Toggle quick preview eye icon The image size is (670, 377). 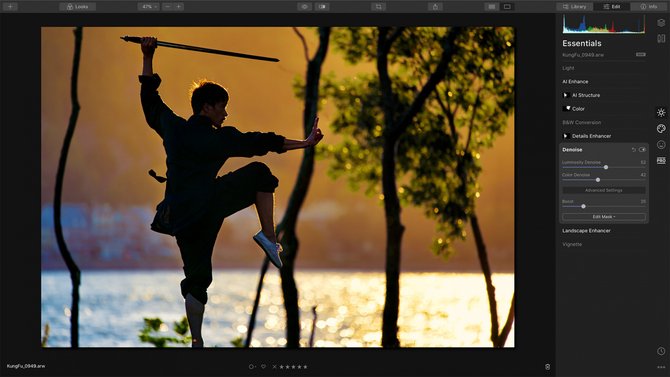coord(305,7)
